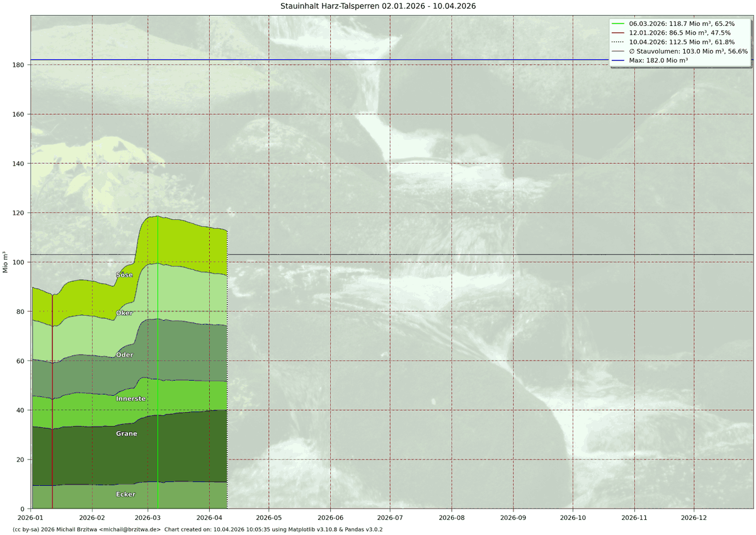Click the dark red vertical minimum marker line
756x535 pixels.
coord(52,401)
